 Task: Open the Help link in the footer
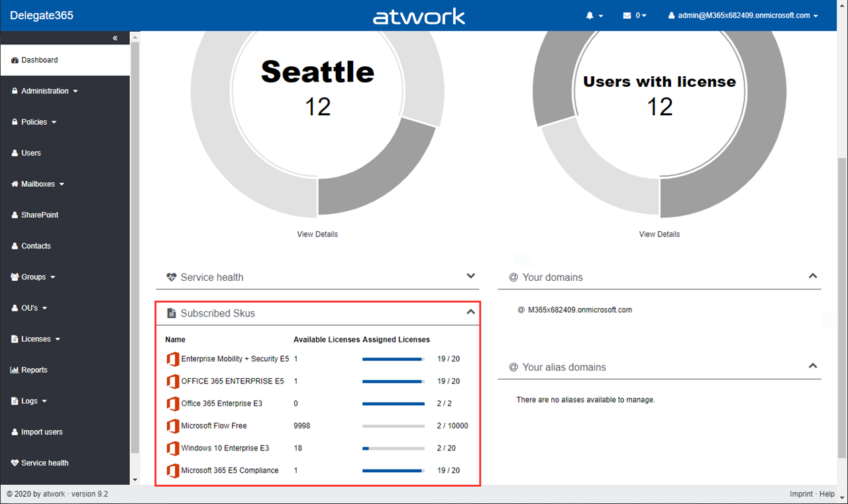[x=827, y=494]
